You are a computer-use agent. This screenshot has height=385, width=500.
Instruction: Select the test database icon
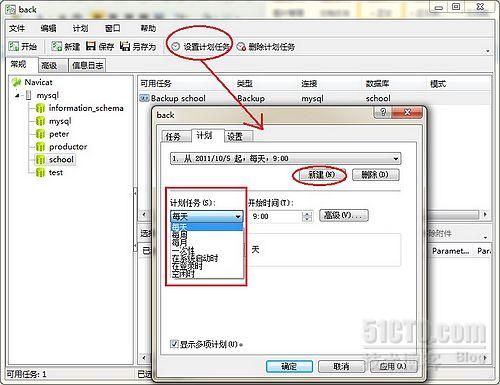[x=40, y=173]
